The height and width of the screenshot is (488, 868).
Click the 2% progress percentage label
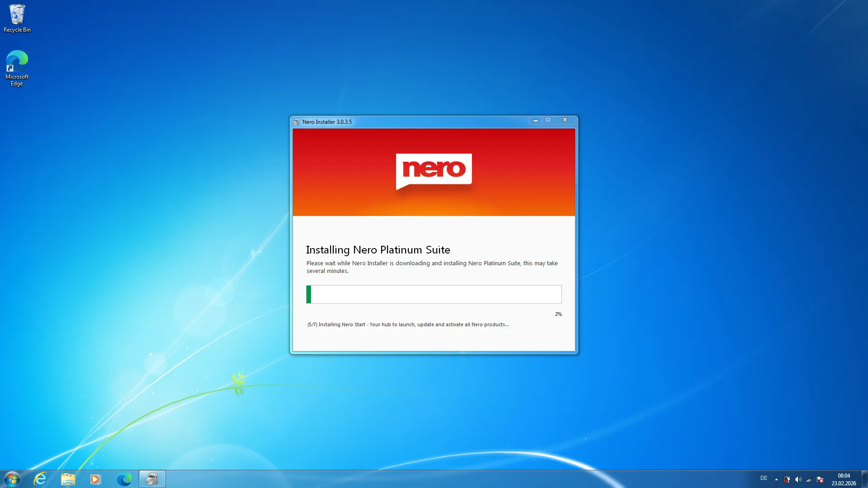pos(558,314)
